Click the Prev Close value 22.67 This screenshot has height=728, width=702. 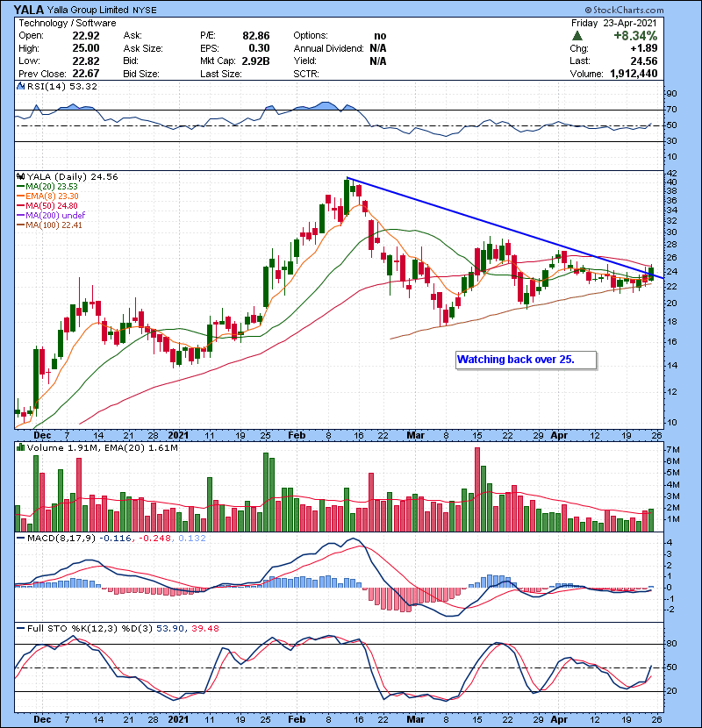(x=85, y=74)
